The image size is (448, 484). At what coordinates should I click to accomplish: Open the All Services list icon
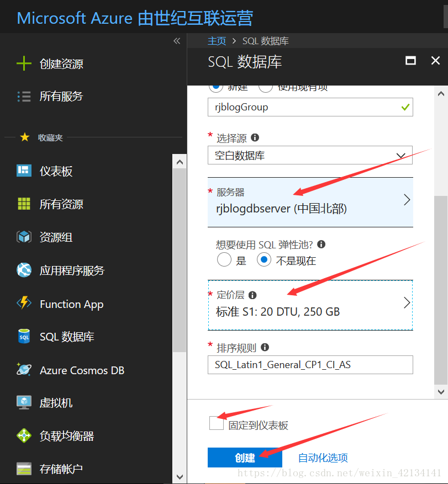click(x=24, y=97)
